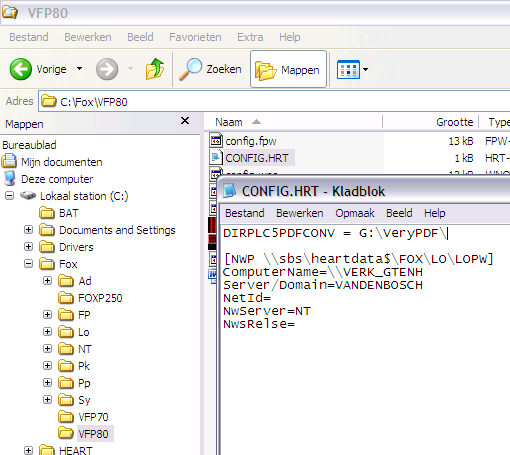The height and width of the screenshot is (455, 510).
Task: Toggle the Mappen folders pane button
Action: coord(288,69)
